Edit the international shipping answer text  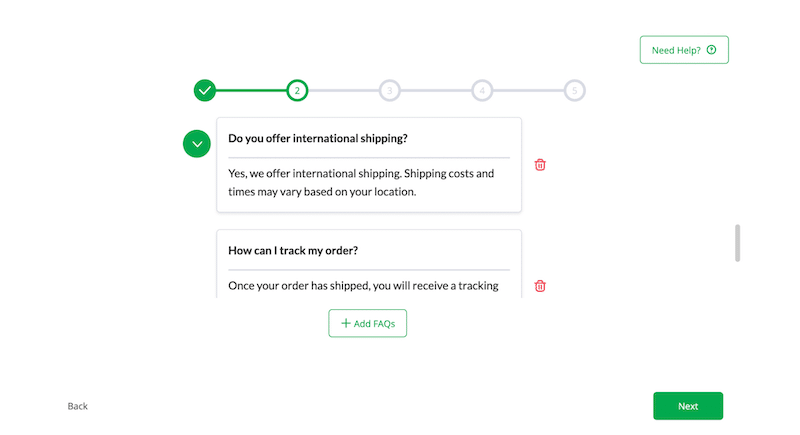pyautogui.click(x=361, y=182)
